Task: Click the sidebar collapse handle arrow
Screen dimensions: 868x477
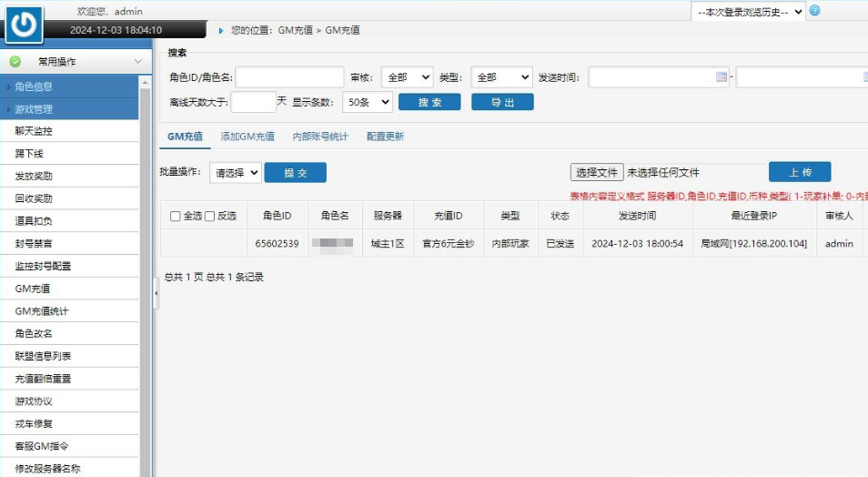Action: click(x=156, y=293)
